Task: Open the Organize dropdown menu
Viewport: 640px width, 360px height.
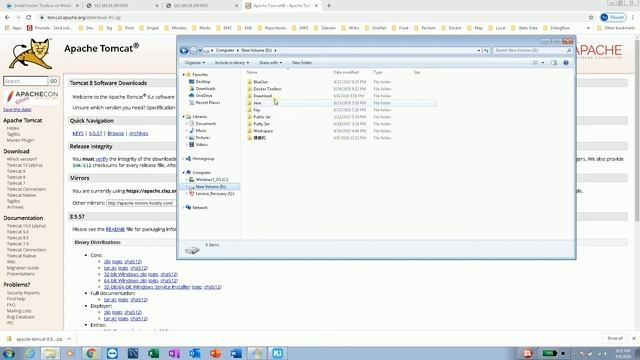Action: (195, 63)
